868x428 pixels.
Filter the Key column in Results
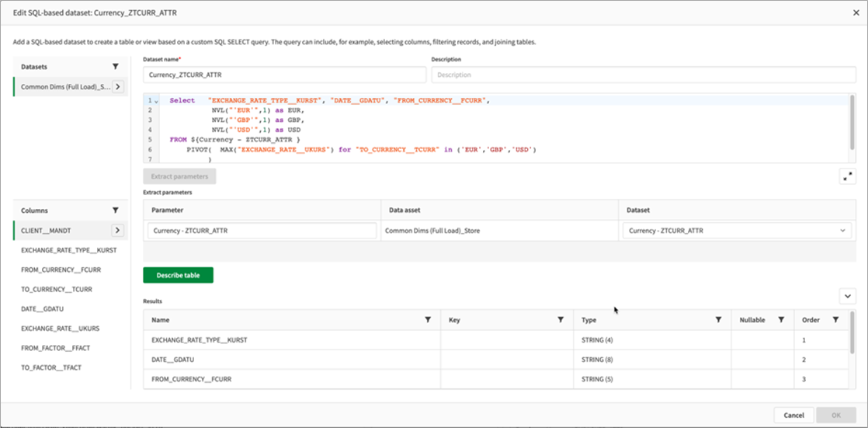click(561, 319)
